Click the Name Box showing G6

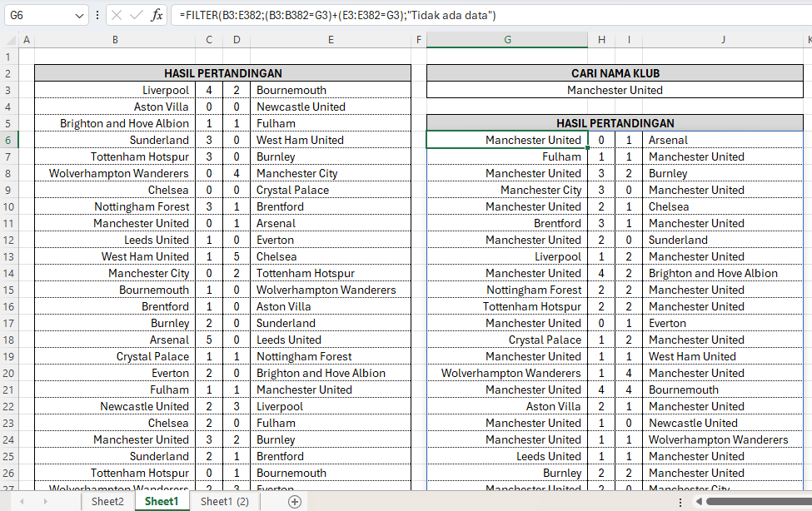[39, 16]
